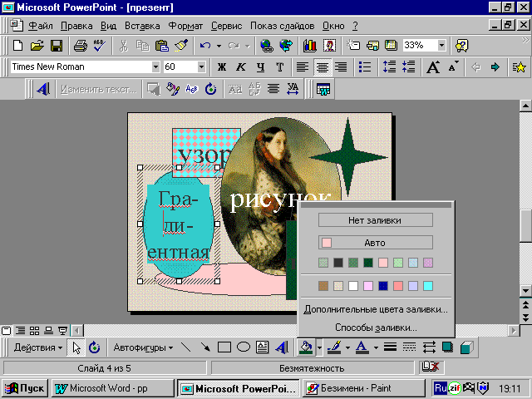Apply 3-D effect from Drawing toolbar
532x399 pixels.
click(467, 347)
